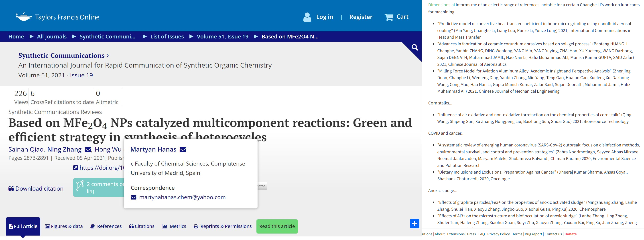
Task: Click the blue plus share button
Action: [x=414, y=224]
